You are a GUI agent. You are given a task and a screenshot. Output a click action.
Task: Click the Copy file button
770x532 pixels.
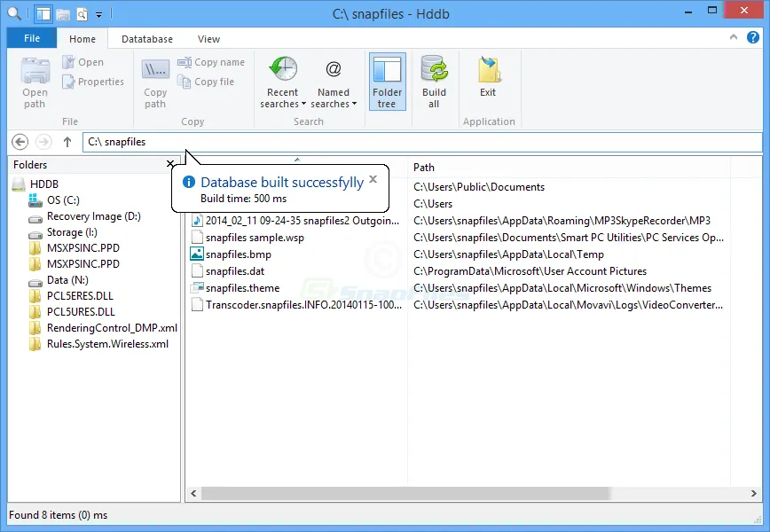pyautogui.click(x=205, y=82)
